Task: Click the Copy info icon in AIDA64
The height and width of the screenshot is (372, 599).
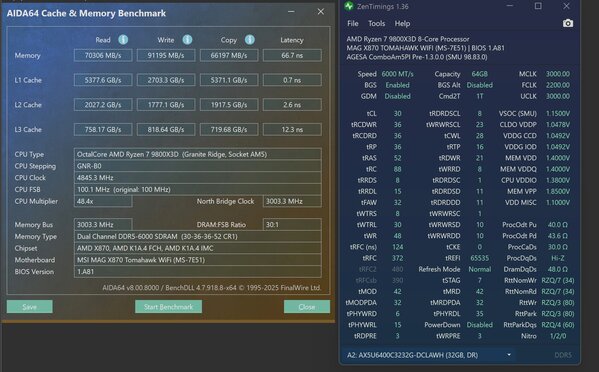Action: tap(249, 39)
